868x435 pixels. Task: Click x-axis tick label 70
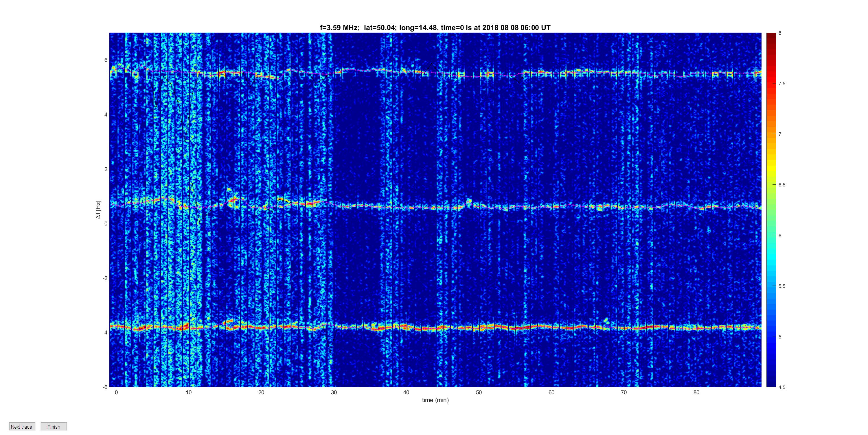pos(624,393)
